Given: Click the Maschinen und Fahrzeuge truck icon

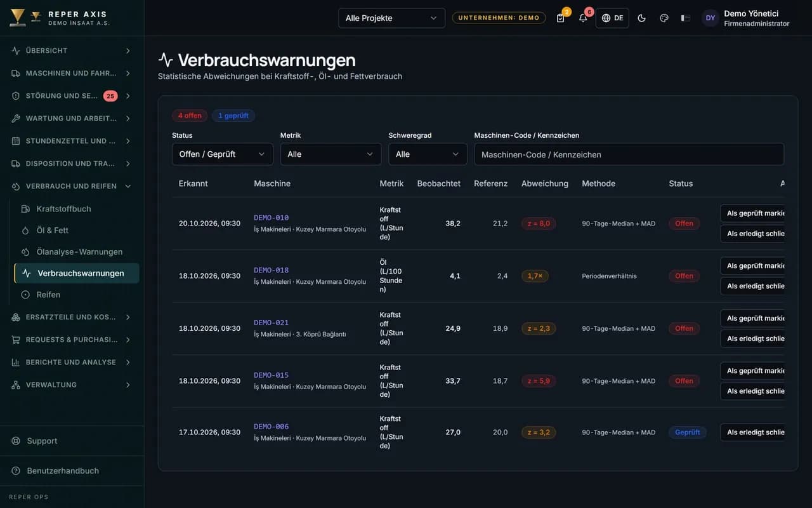Looking at the screenshot, I should click(x=16, y=73).
